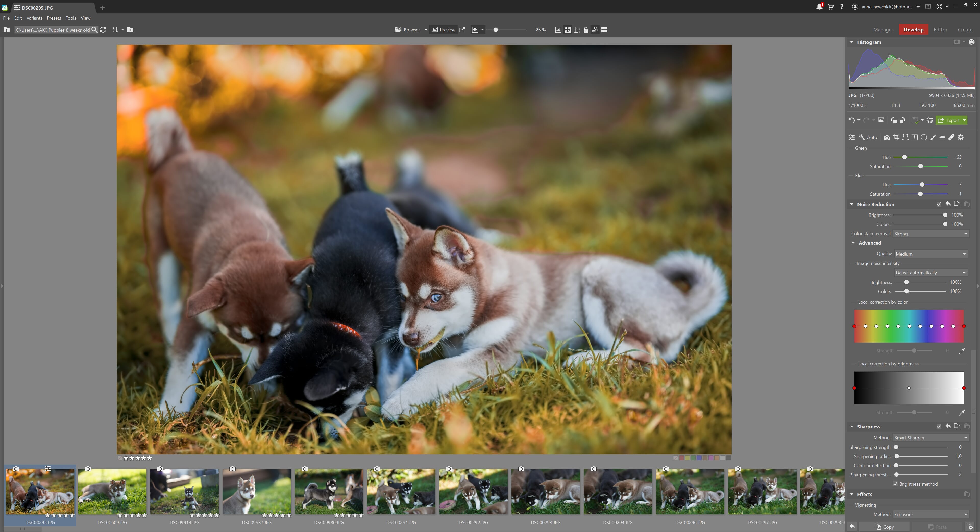The image size is (980, 532).
Task: Open the File menu
Action: (x=6, y=18)
